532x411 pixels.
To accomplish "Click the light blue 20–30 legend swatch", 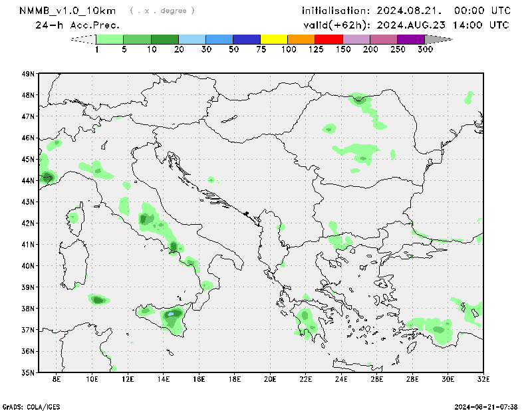I will click(192, 40).
